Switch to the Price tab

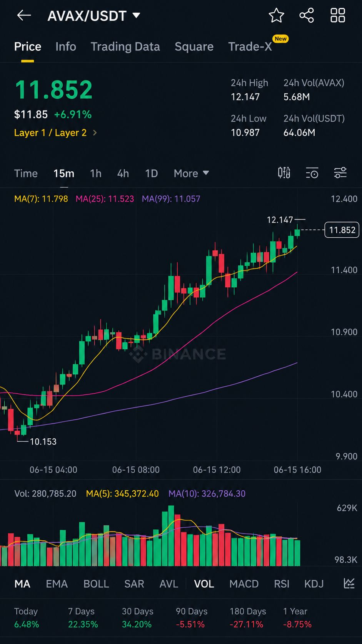28,47
